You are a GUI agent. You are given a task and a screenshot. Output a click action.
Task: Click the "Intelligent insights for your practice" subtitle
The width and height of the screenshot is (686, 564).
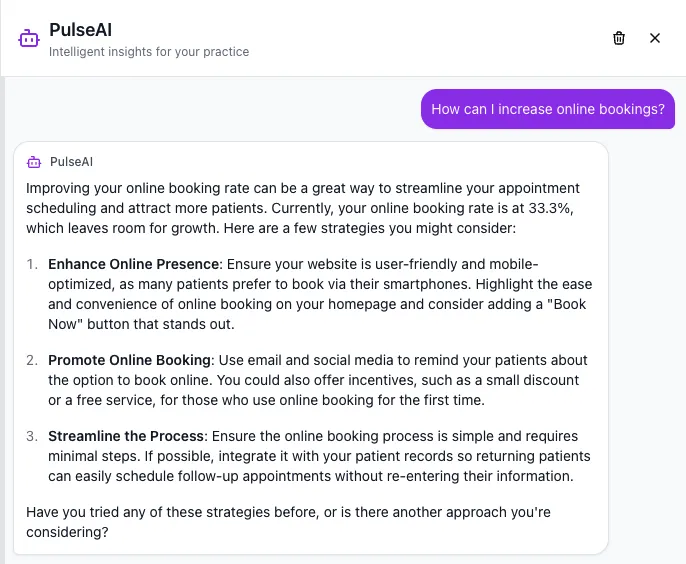(x=149, y=51)
